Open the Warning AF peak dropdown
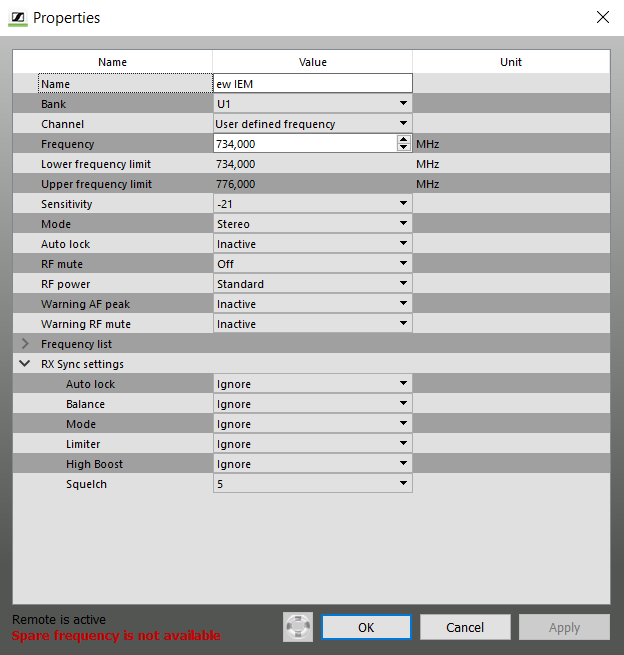 coord(312,304)
